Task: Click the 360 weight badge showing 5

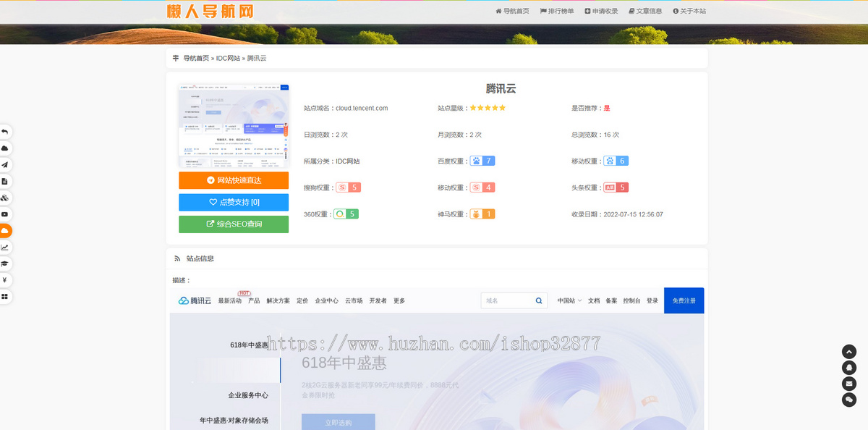Action: (346, 214)
